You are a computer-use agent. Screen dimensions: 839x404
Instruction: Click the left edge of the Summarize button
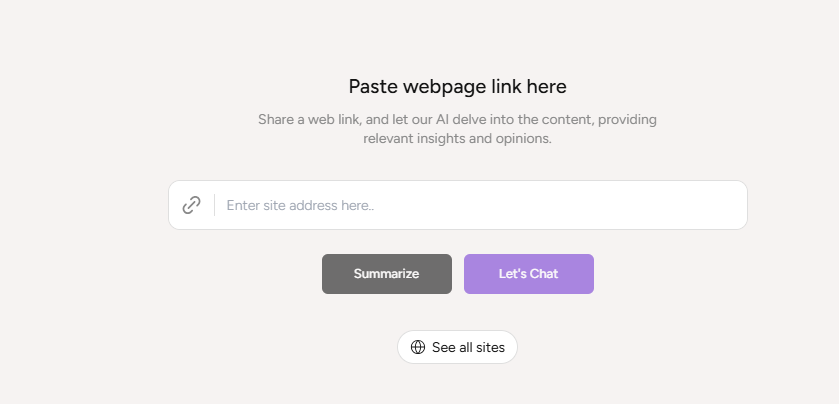point(328,274)
